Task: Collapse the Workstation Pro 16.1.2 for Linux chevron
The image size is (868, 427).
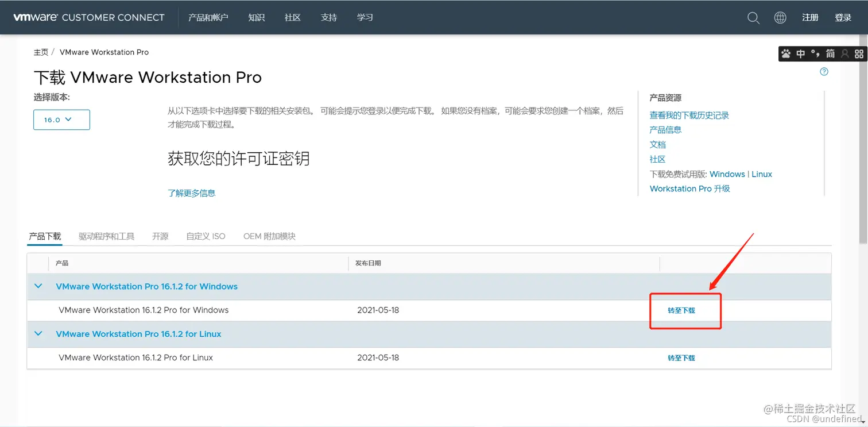Action: point(38,334)
